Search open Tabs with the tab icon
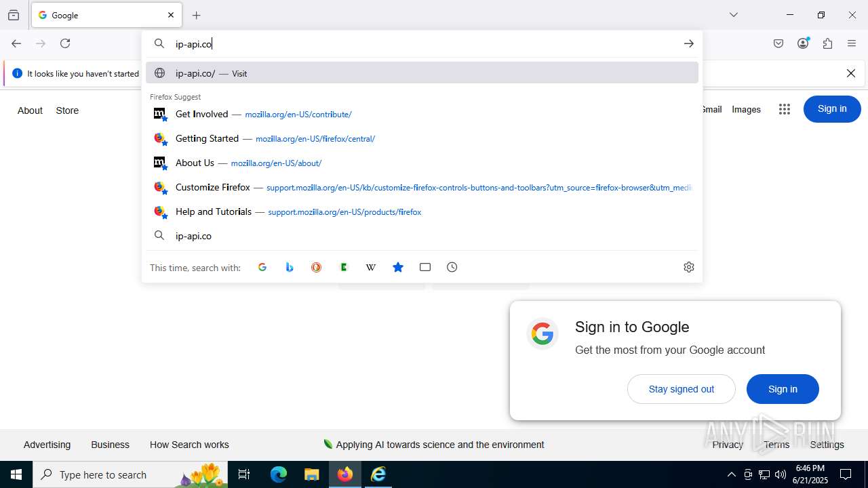 (x=425, y=267)
